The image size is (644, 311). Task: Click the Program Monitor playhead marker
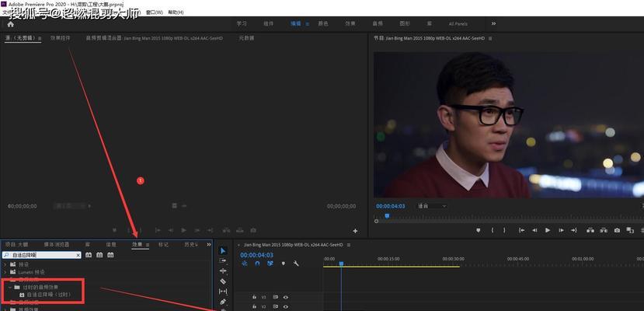click(x=387, y=215)
